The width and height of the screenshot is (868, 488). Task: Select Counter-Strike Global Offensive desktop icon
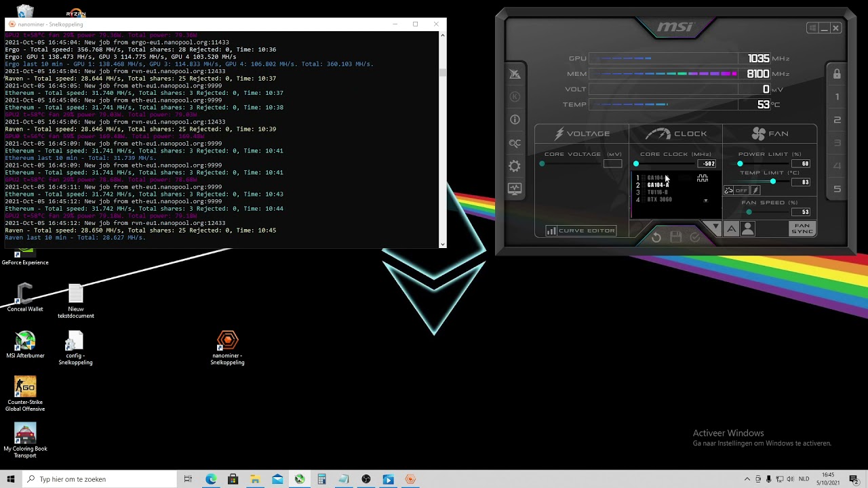tap(25, 394)
